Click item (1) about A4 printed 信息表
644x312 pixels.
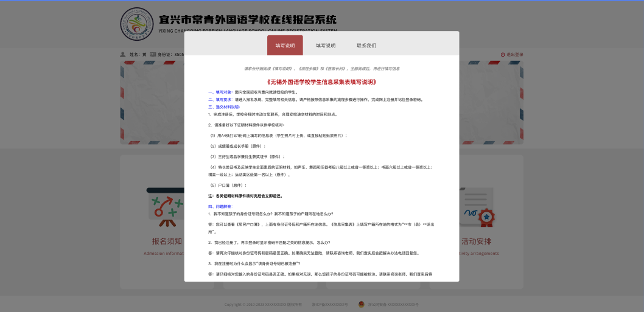[278, 136]
